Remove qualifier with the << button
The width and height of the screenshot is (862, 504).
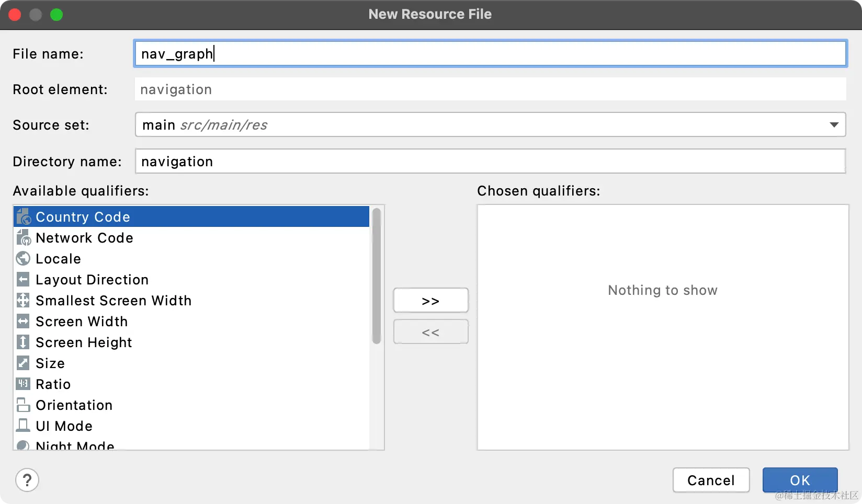[x=430, y=332]
